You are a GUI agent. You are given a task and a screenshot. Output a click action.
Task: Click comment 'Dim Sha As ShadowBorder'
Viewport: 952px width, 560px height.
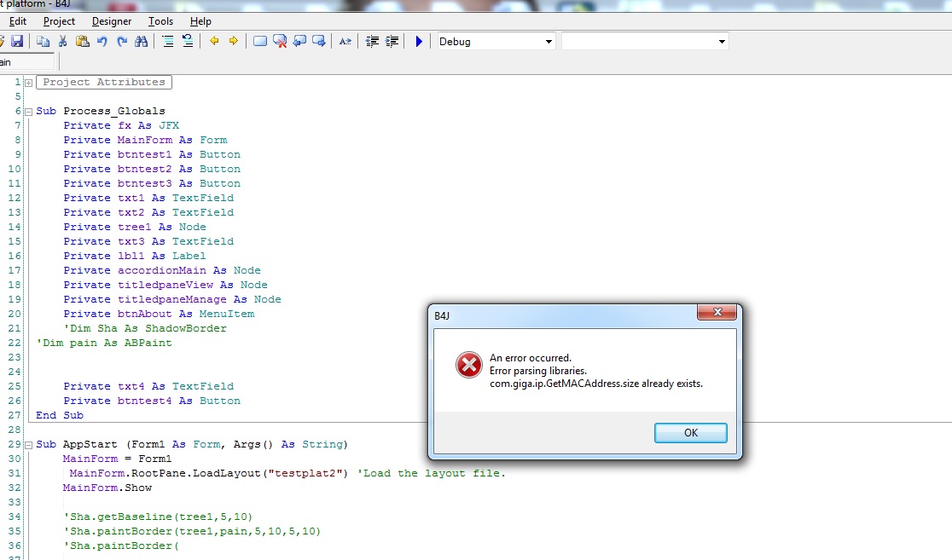tap(145, 328)
